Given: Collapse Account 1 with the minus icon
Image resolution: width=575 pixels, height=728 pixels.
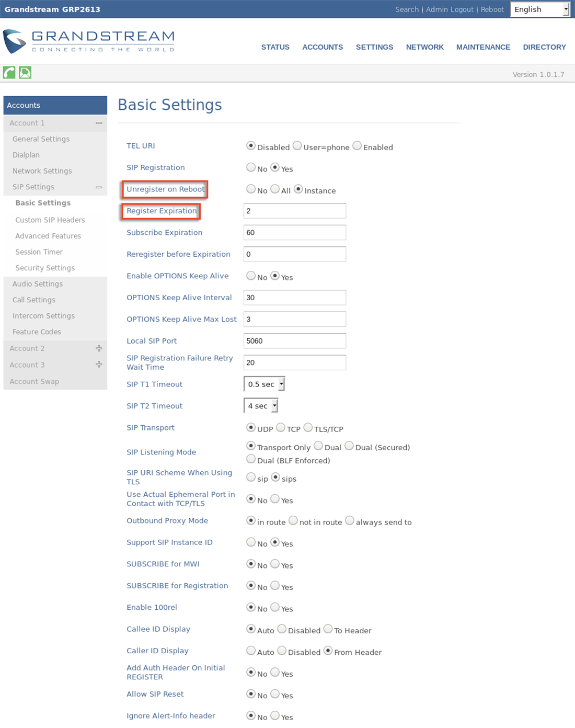Looking at the screenshot, I should (99, 123).
